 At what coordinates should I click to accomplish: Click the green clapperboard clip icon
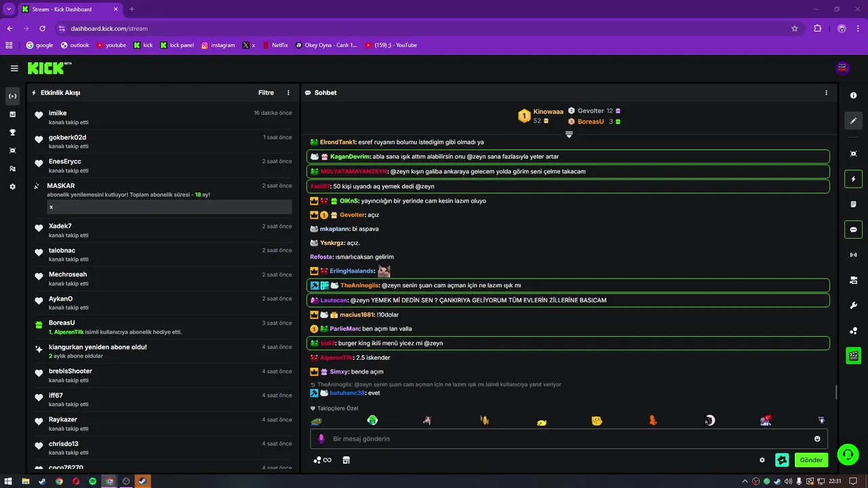pyautogui.click(x=854, y=355)
